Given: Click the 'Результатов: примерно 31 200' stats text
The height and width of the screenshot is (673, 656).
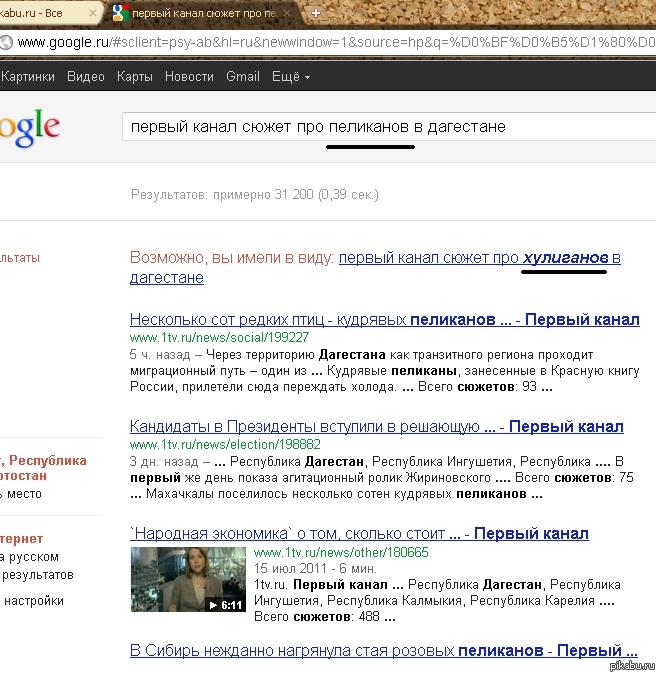Looking at the screenshot, I should (x=255, y=194).
